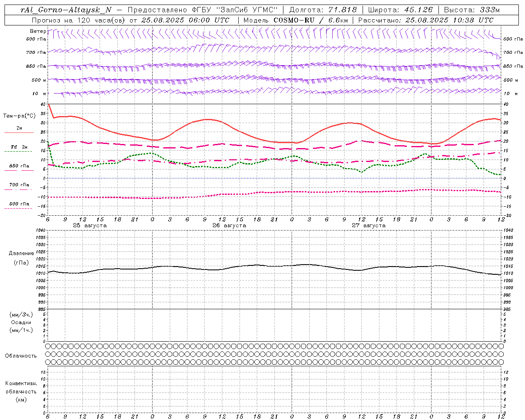Click the forecast text Прогноз на 120 часа(ов)
525x420 pixels.
pyautogui.click(x=79, y=20)
